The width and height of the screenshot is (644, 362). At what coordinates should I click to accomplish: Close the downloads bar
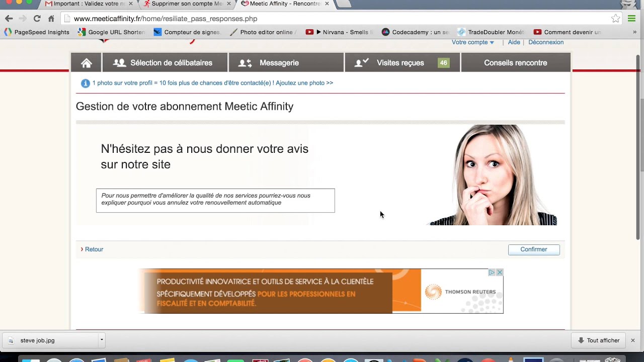(x=633, y=340)
